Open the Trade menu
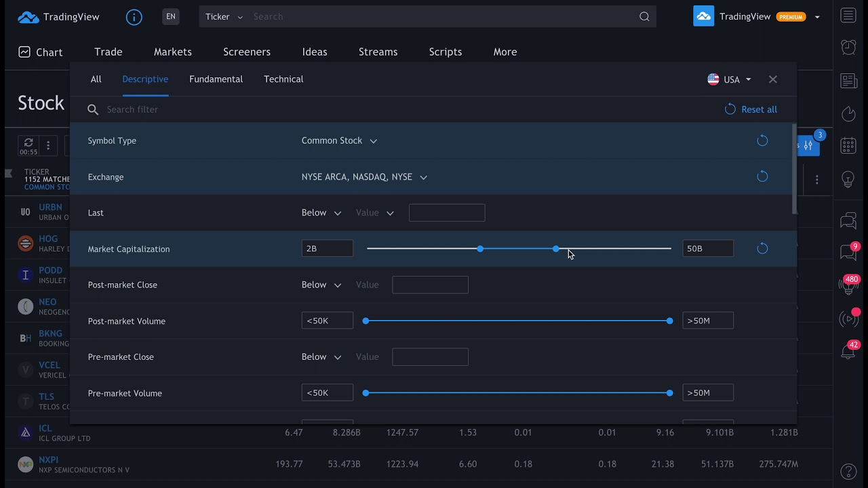The height and width of the screenshot is (488, 868). pyautogui.click(x=108, y=52)
